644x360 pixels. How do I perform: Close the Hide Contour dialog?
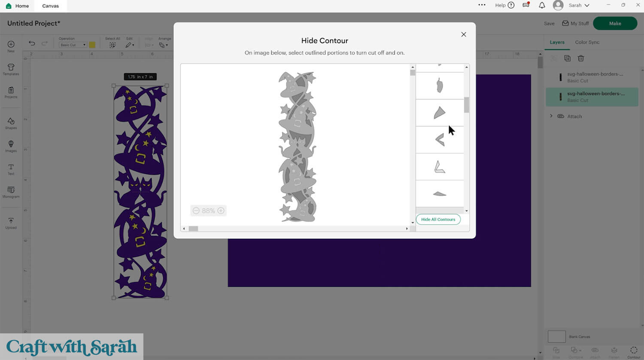(464, 34)
